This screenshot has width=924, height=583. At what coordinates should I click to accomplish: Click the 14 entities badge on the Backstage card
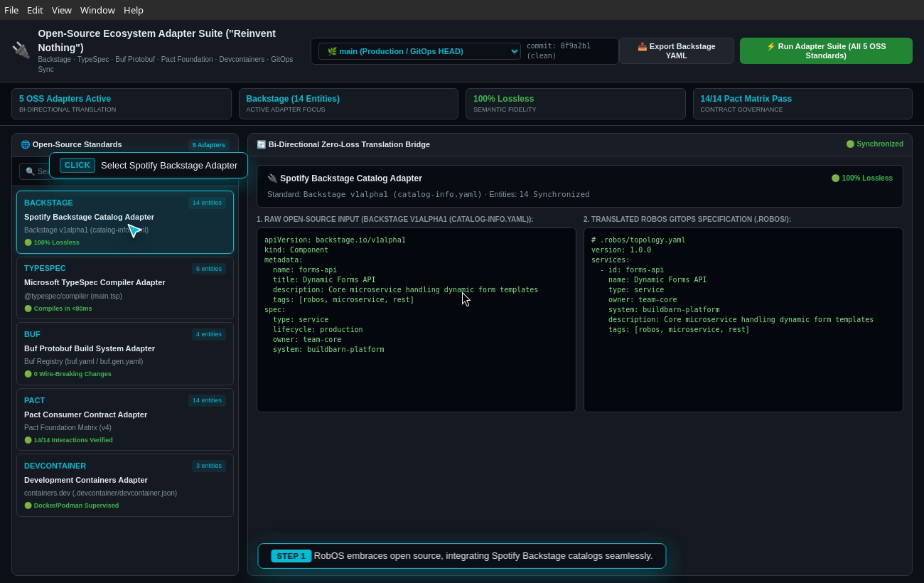point(207,203)
